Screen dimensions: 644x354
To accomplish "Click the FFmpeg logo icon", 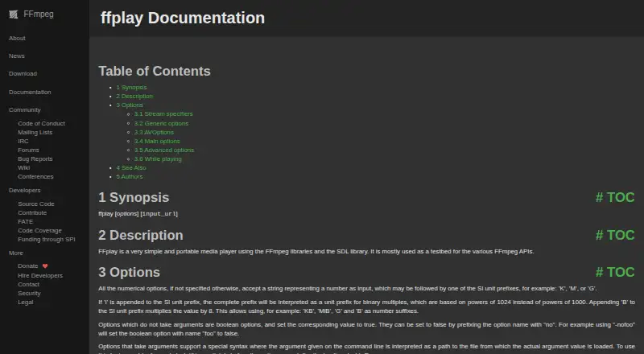I will [14, 14].
